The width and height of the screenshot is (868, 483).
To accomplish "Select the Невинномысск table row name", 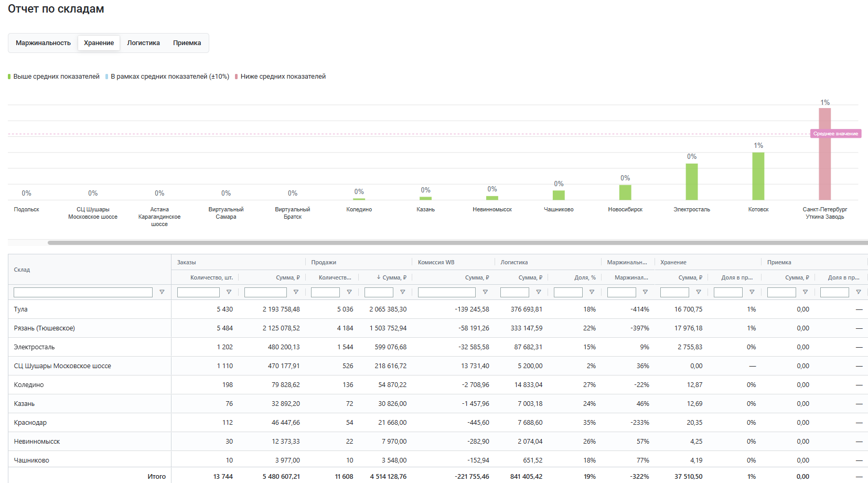I will 37,442.
